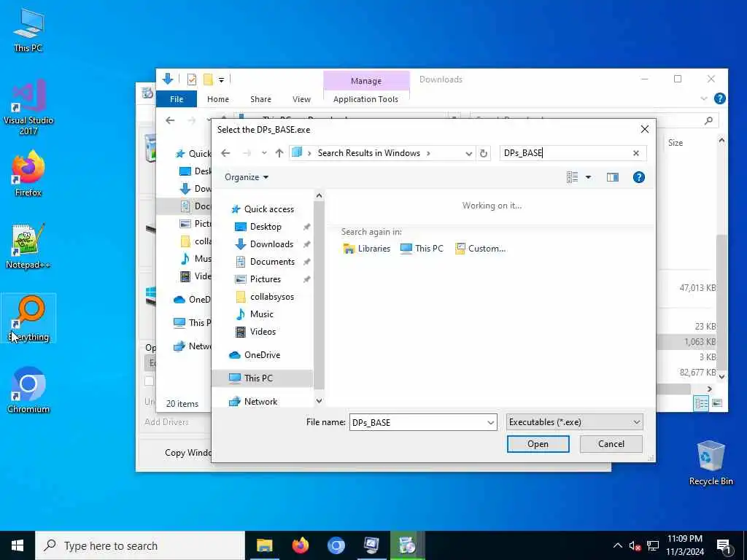Click the Open button
The width and height of the screenshot is (747, 560).
pyautogui.click(x=538, y=444)
